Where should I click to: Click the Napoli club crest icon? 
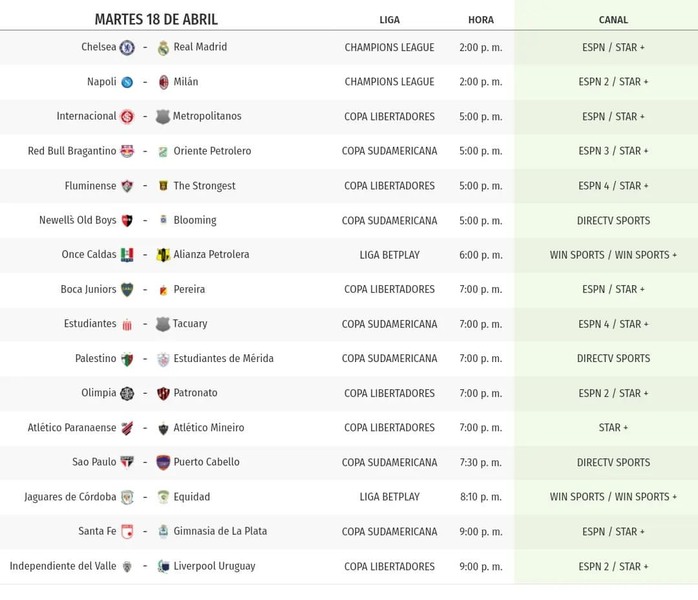tap(127, 82)
